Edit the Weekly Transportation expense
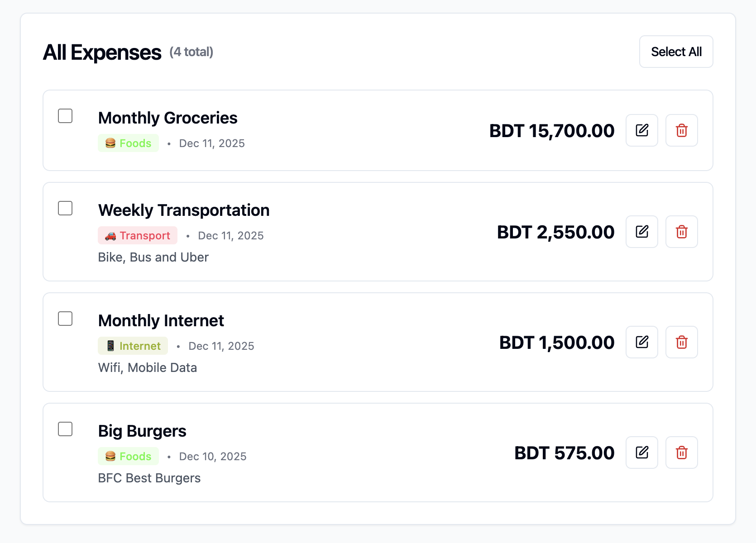 click(x=641, y=232)
